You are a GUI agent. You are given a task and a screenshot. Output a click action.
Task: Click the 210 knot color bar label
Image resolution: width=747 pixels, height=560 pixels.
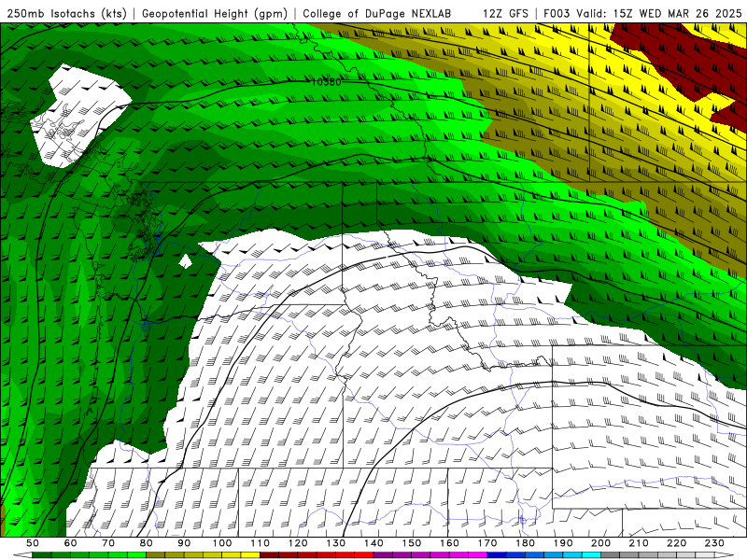click(639, 543)
